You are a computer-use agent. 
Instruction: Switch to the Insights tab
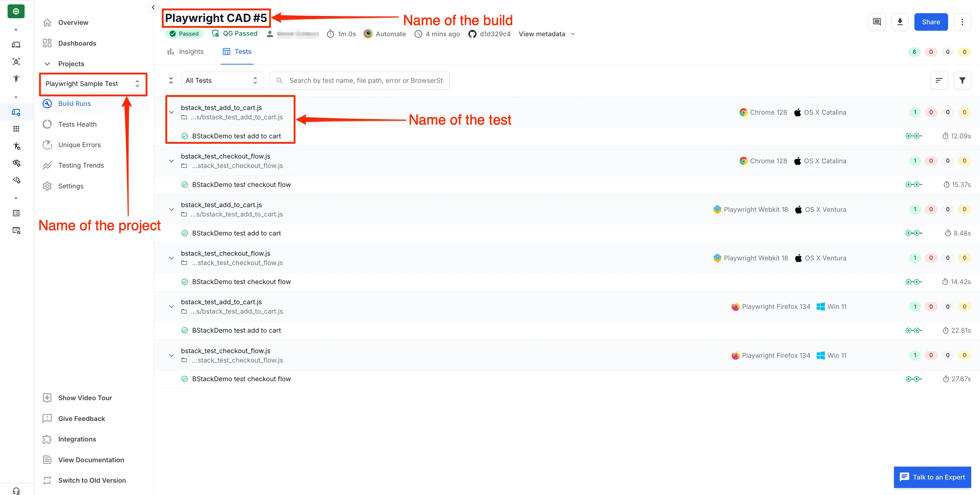pyautogui.click(x=186, y=52)
